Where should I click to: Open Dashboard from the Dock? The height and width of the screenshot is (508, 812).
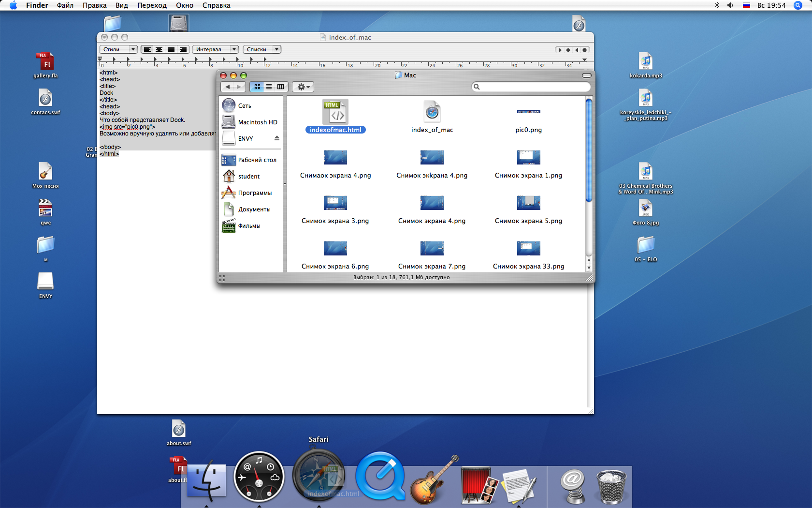259,477
